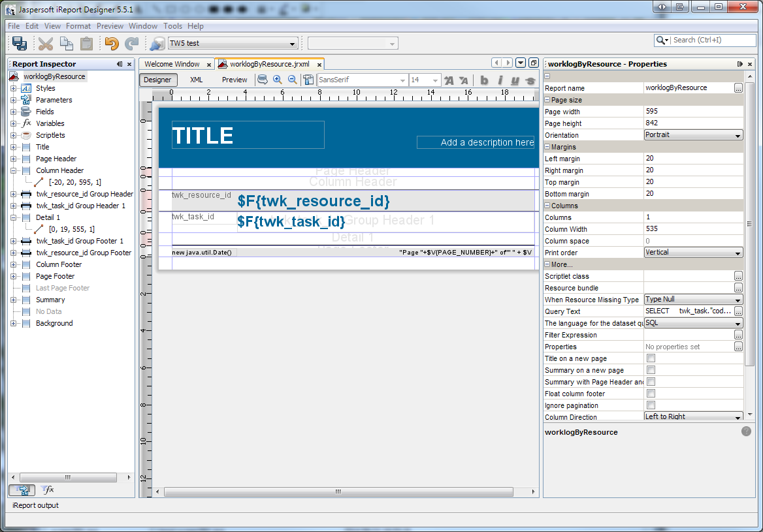Image resolution: width=763 pixels, height=532 pixels.
Task: Expand the Parameters tree node
Action: [13, 100]
